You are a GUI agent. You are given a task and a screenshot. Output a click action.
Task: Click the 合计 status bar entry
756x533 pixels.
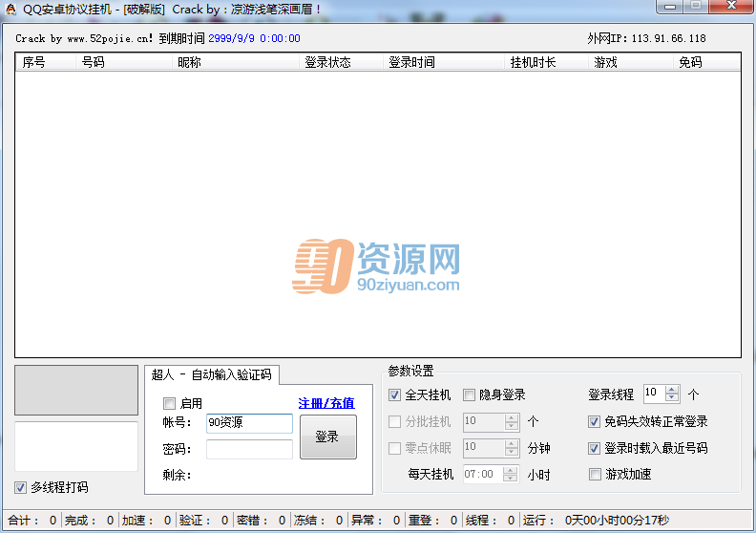pos(32,521)
